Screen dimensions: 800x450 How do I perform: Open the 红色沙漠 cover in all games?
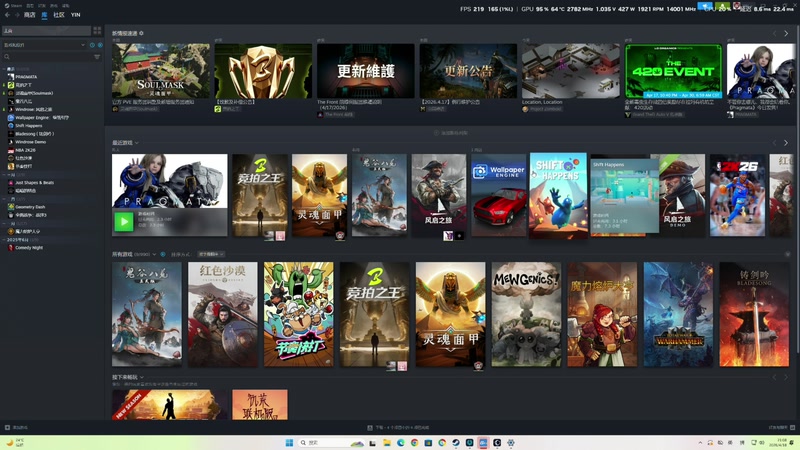(x=222, y=314)
